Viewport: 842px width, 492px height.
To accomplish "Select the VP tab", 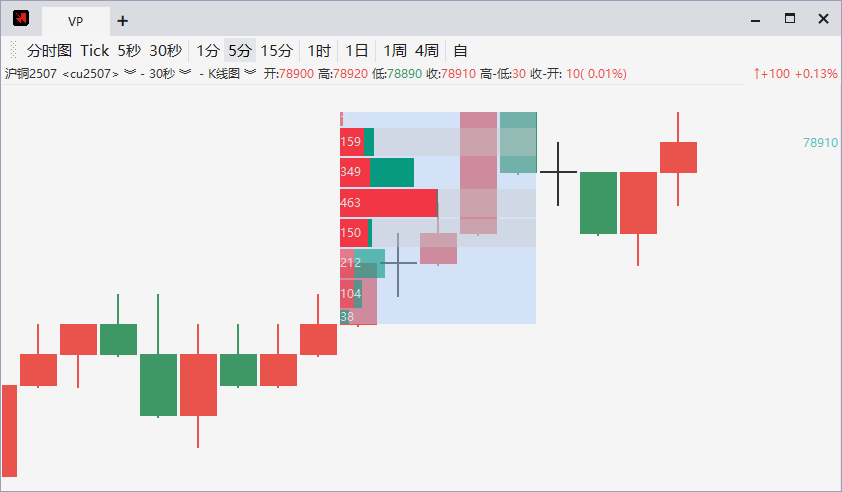I will point(76,21).
